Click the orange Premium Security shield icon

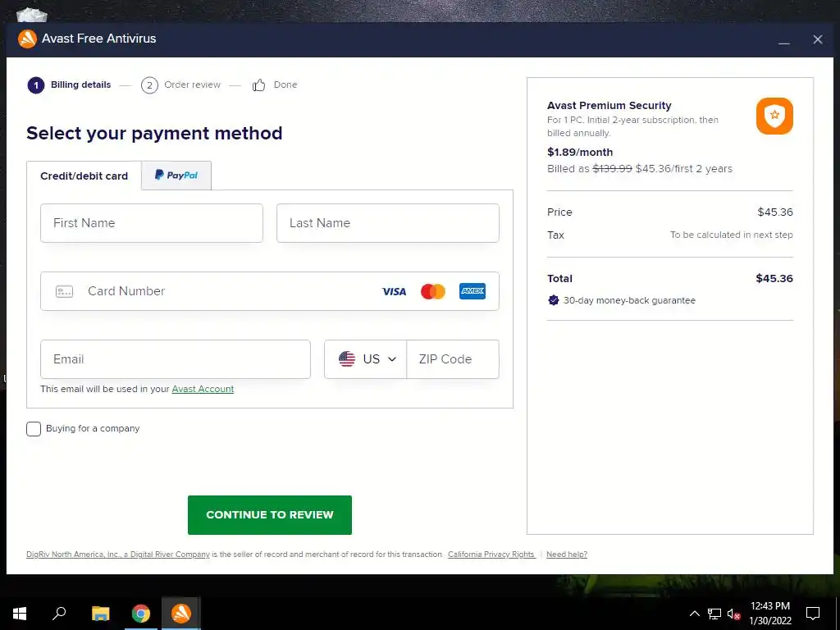pyautogui.click(x=774, y=116)
